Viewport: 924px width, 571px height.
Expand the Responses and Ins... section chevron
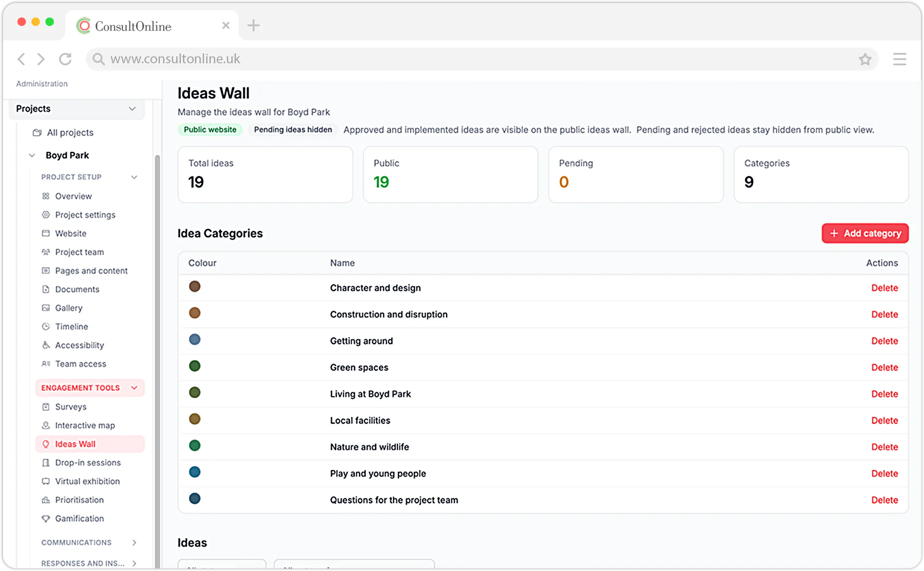point(134,564)
